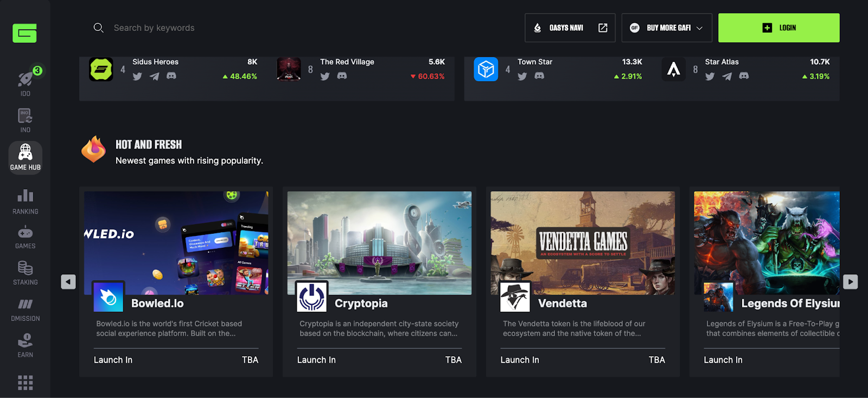Image resolution: width=868 pixels, height=398 pixels.
Task: Click the GameFi green logo
Action: coord(25,33)
